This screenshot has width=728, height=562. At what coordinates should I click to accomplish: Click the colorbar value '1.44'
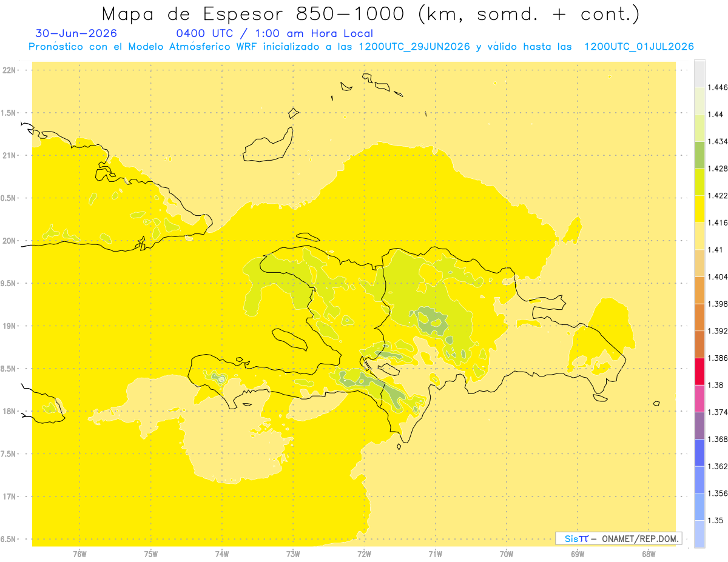point(716,114)
